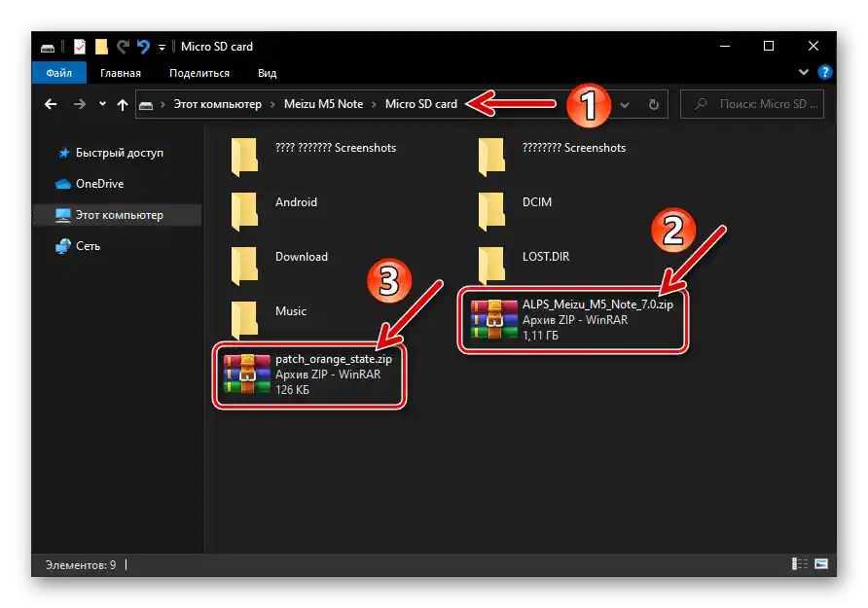
Task: Open the Главная ribbon tab
Action: click(x=120, y=73)
